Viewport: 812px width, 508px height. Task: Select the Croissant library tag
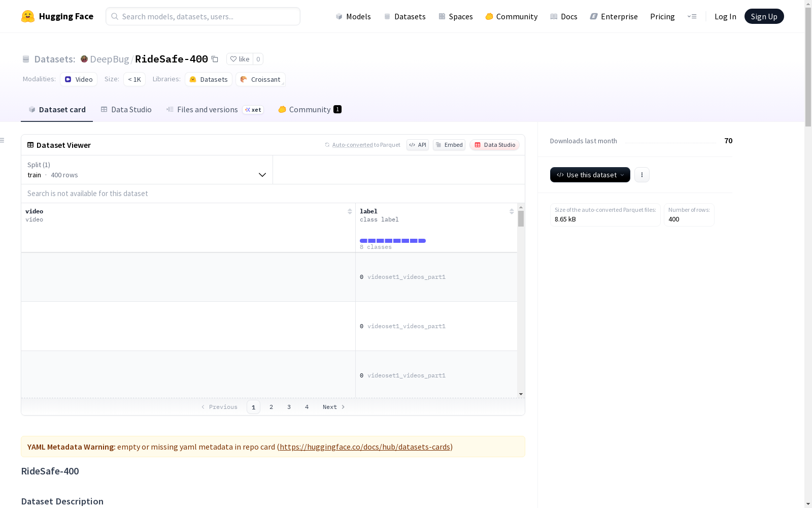coord(260,79)
